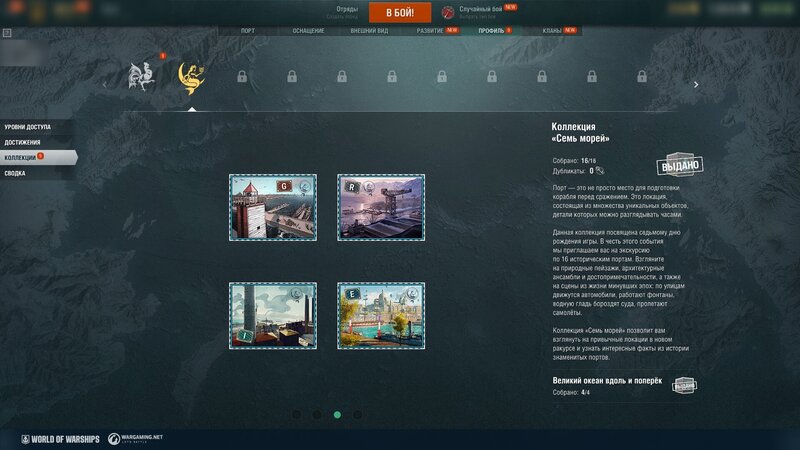Click the World of Warships logo
Screen dimensions: 800x450
[60, 439]
